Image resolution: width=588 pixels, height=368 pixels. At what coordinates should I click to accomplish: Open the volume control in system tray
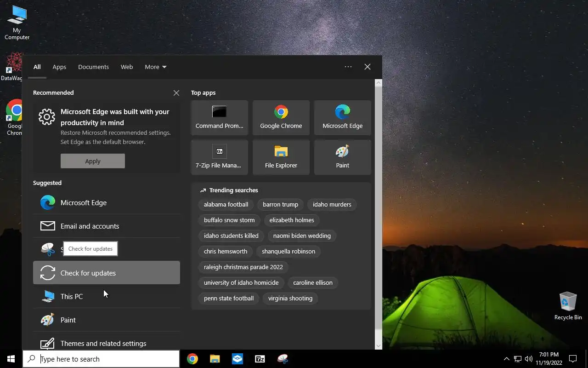tap(529, 359)
